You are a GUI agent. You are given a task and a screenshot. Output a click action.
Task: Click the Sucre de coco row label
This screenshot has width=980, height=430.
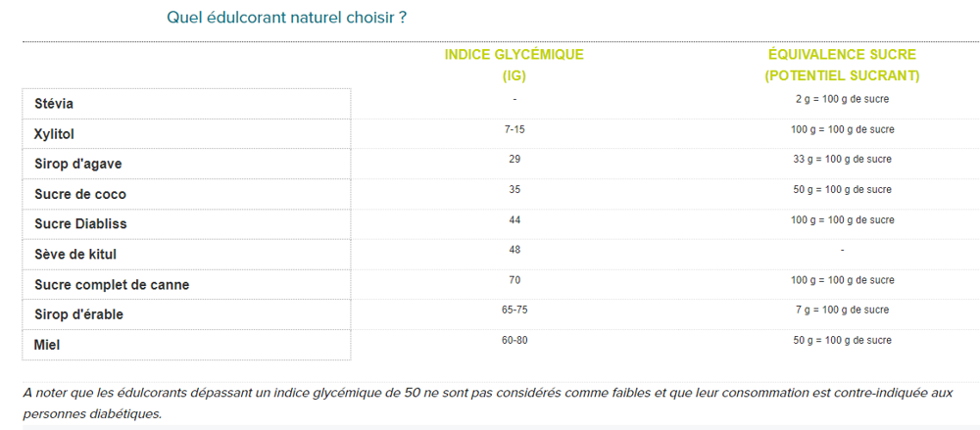pos(80,194)
